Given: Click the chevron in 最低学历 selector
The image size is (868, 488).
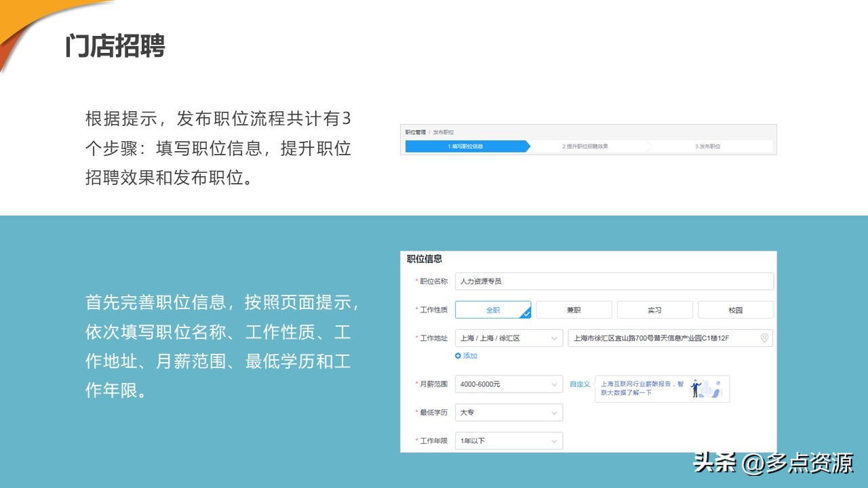Looking at the screenshot, I should pos(554,413).
